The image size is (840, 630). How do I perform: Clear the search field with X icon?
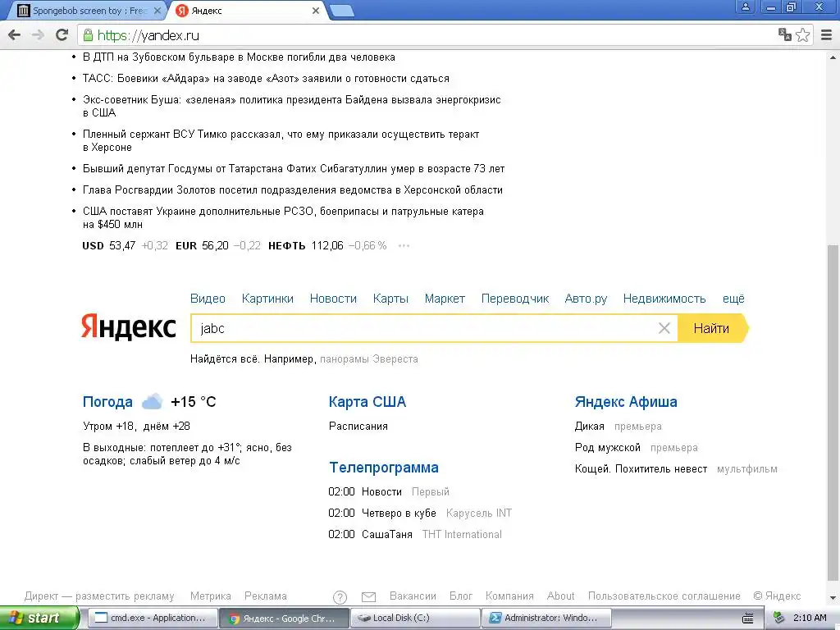tap(664, 328)
